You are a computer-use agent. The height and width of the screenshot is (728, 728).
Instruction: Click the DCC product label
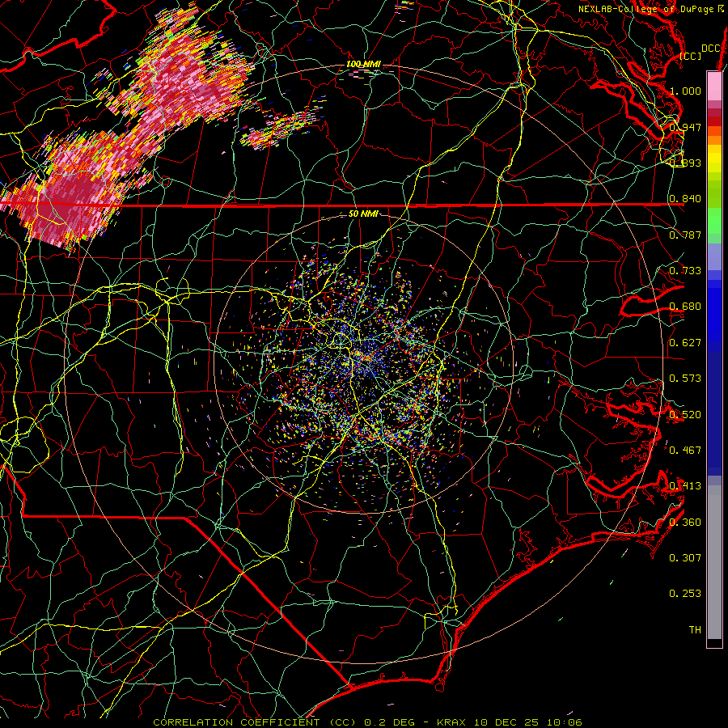pos(710,49)
